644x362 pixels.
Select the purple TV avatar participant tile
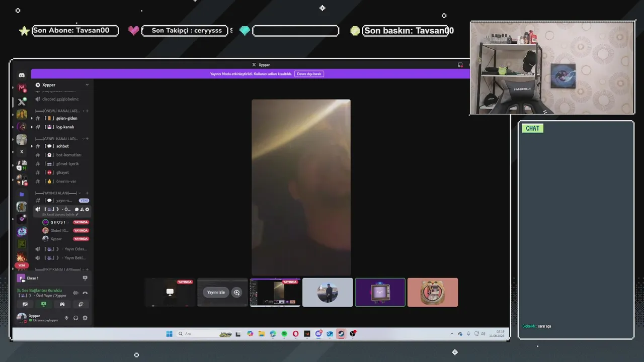(x=380, y=292)
